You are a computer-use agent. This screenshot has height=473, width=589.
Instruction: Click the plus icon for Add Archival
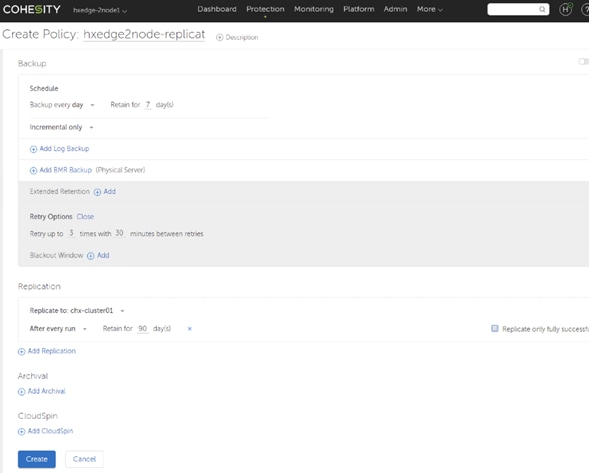click(x=21, y=392)
